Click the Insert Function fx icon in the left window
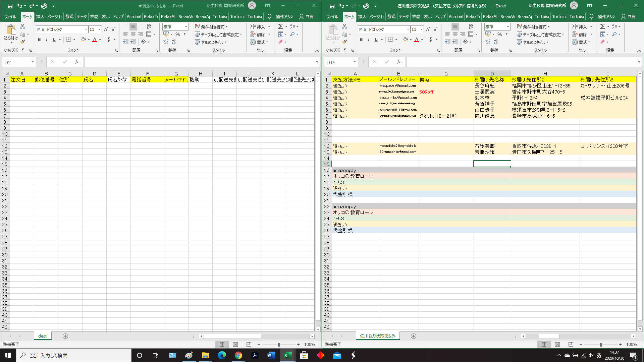 click(77, 62)
